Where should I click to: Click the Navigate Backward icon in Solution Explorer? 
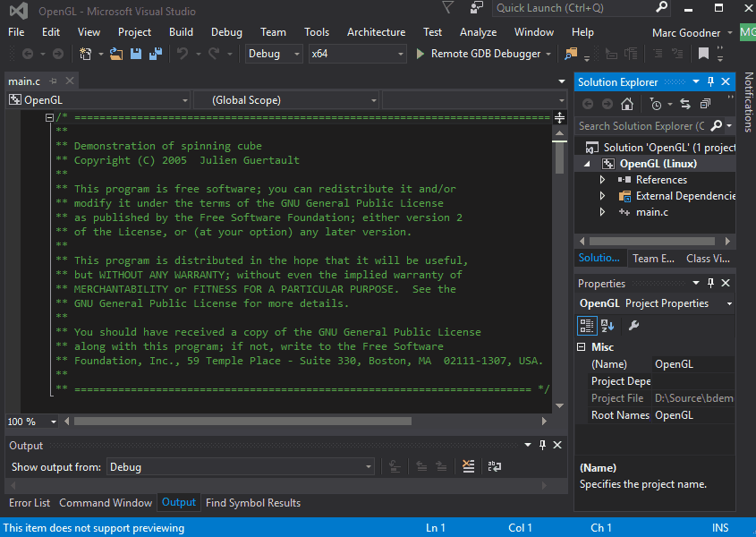coord(587,104)
